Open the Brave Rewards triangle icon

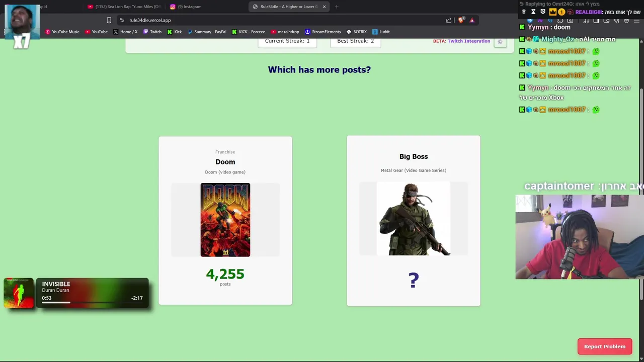(x=472, y=20)
